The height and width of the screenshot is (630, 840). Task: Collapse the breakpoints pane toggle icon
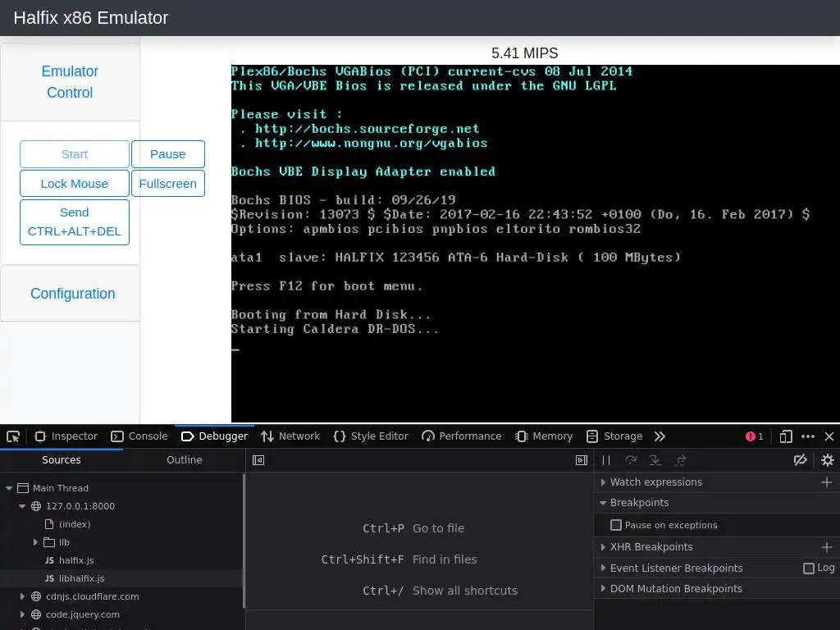(582, 460)
